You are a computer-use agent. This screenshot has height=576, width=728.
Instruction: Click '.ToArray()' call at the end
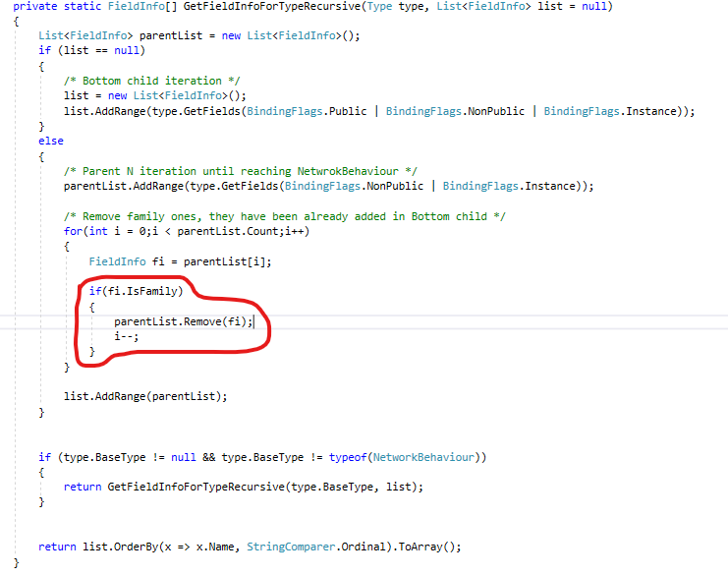[x=423, y=547]
